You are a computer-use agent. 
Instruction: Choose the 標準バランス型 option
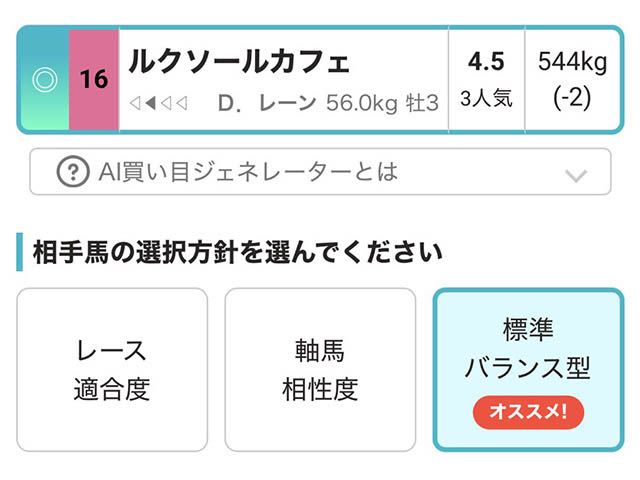(528, 350)
